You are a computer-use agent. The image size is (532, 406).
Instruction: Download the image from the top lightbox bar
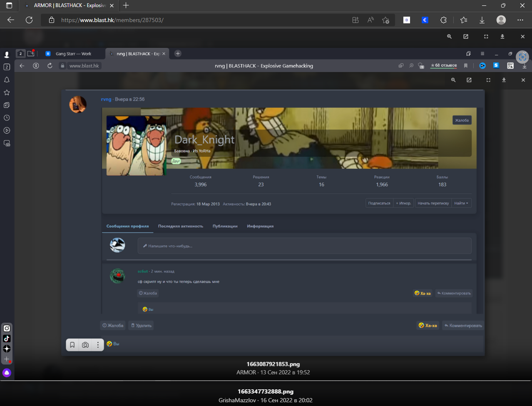502,37
